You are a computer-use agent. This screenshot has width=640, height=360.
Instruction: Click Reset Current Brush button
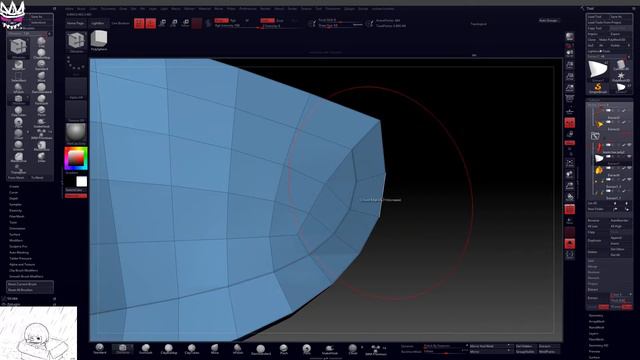(x=30, y=284)
